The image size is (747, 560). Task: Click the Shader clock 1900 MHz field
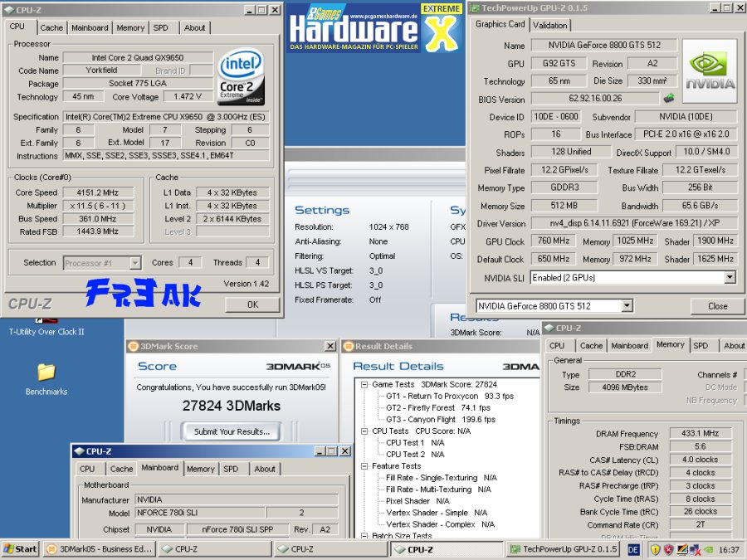pyautogui.click(x=715, y=241)
